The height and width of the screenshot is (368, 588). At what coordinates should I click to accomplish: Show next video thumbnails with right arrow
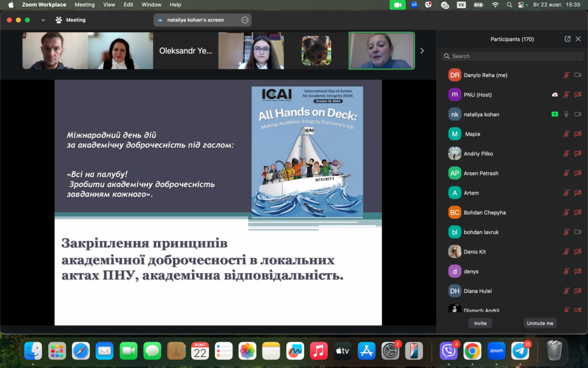pyautogui.click(x=422, y=51)
